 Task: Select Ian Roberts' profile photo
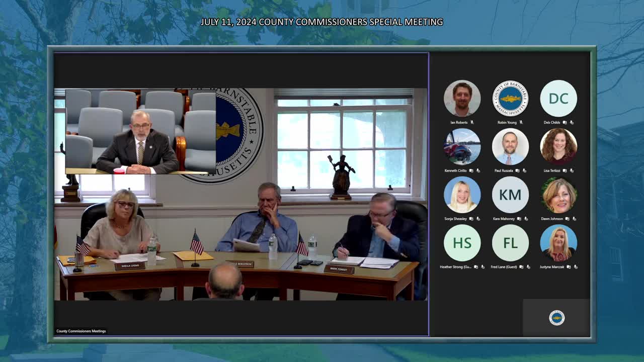coord(462,99)
